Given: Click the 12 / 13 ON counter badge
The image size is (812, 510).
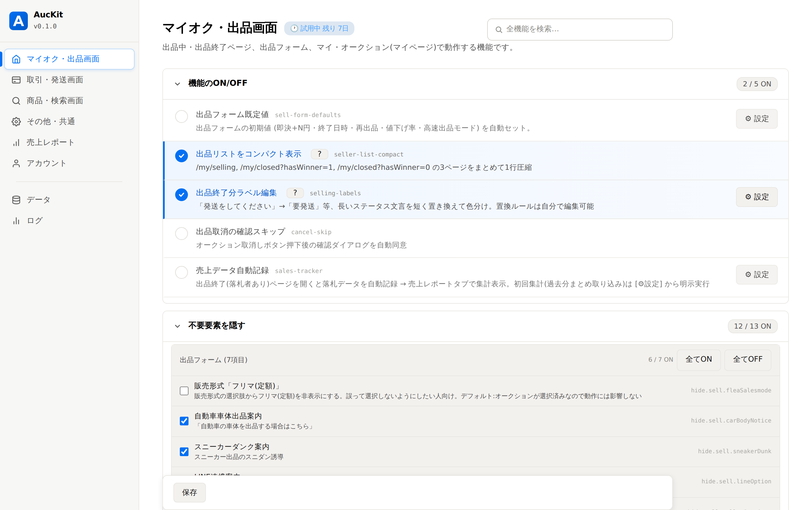Looking at the screenshot, I should click(x=753, y=326).
